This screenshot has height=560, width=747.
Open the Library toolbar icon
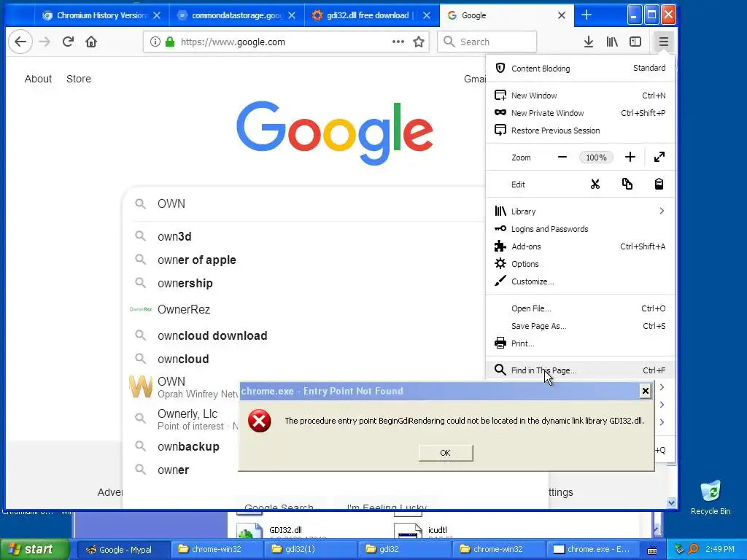[x=612, y=42]
